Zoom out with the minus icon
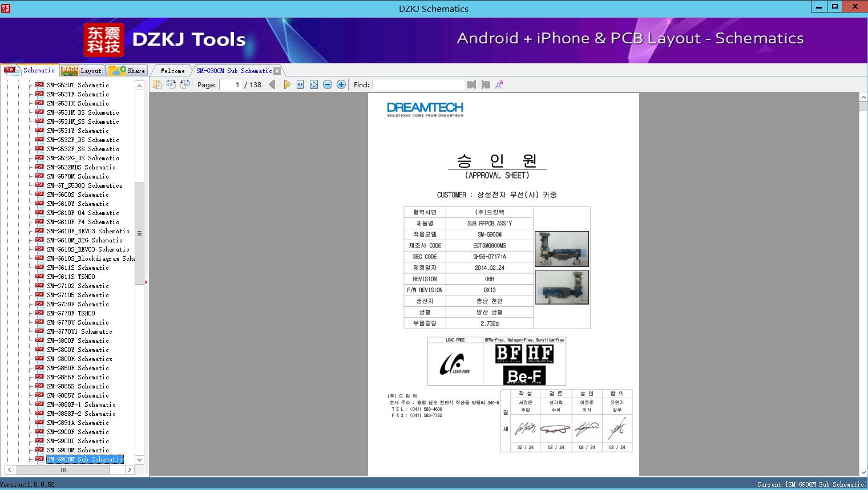Image resolution: width=868 pixels, height=490 pixels. point(328,84)
